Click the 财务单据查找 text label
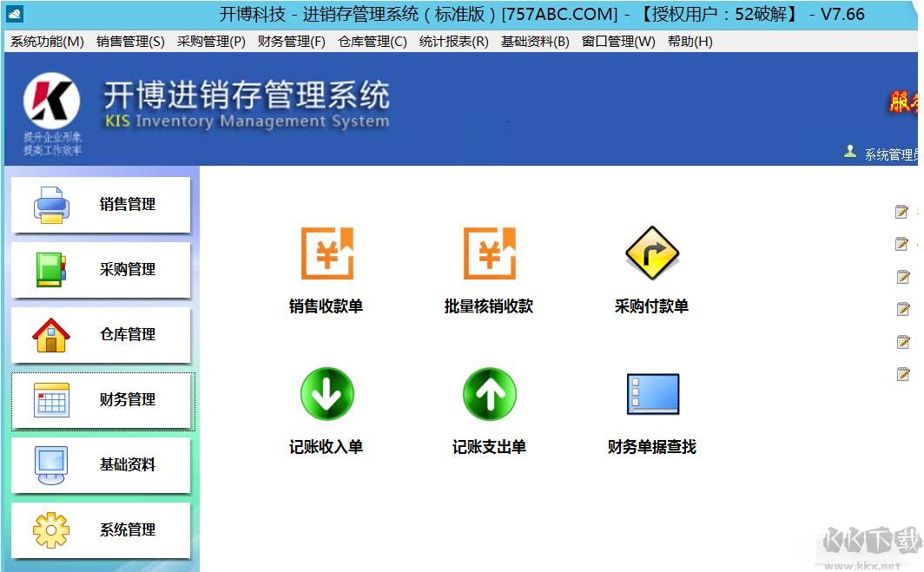Screen dimensions: 924x572 652,447
